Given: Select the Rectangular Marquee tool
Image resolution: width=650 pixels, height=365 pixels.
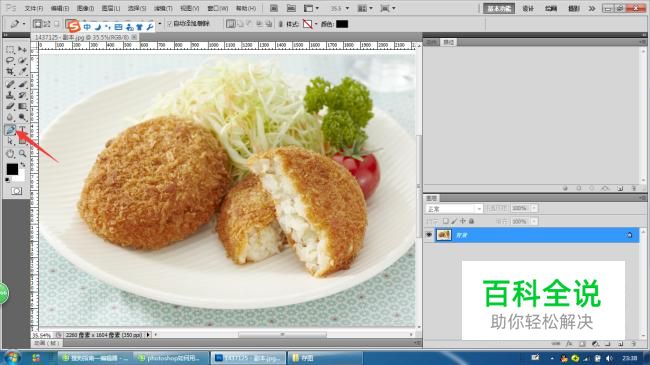Looking at the screenshot, I should (10, 50).
